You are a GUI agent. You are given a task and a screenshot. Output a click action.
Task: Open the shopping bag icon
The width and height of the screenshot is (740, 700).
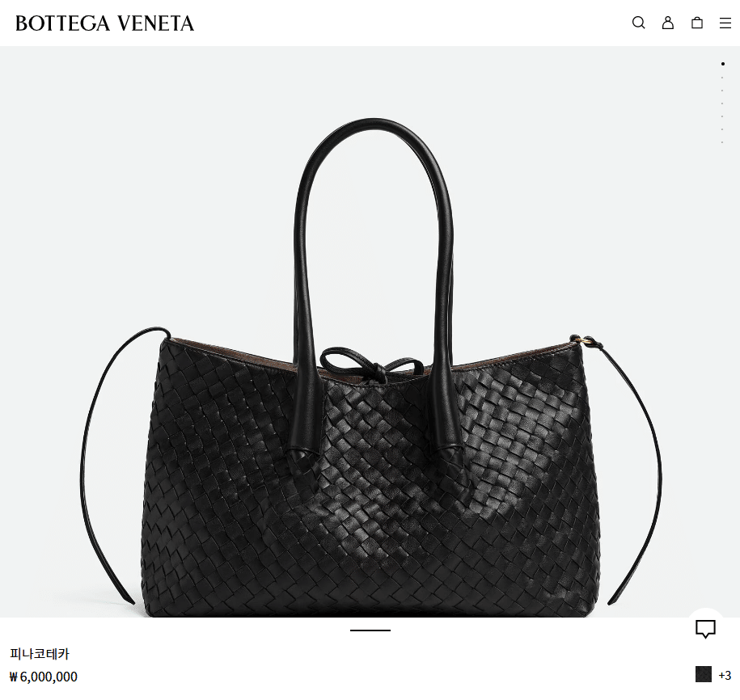[697, 23]
